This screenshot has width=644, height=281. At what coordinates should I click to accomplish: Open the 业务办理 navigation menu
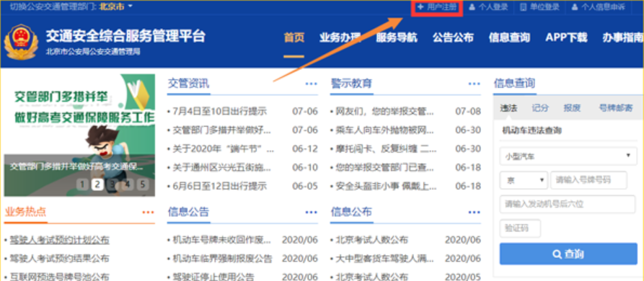340,37
